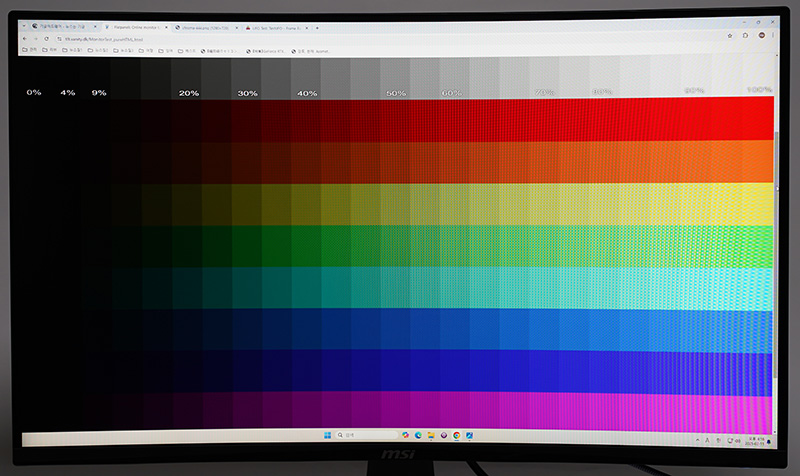Close the UFO Test tab

[x=307, y=28]
